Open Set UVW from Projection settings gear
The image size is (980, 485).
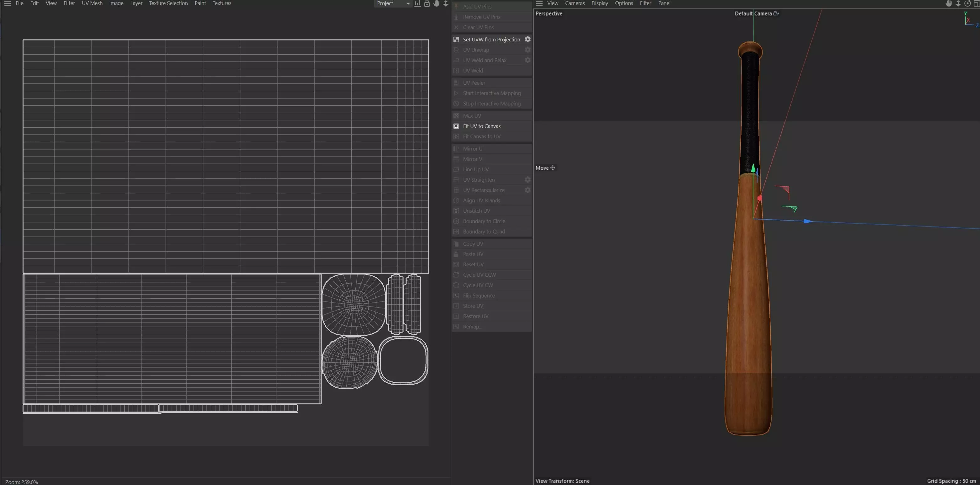(x=528, y=39)
